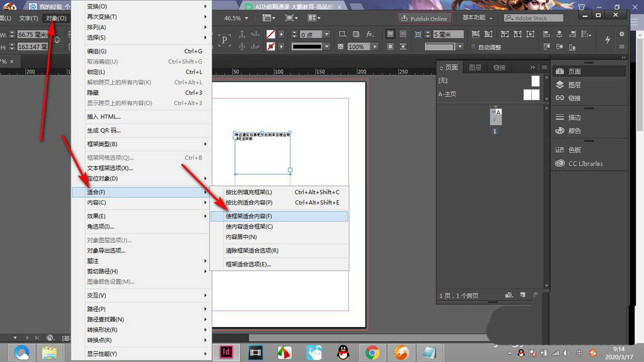This screenshot has height=362, width=644.
Task: Open CC Libraries panel
Action: click(x=579, y=164)
